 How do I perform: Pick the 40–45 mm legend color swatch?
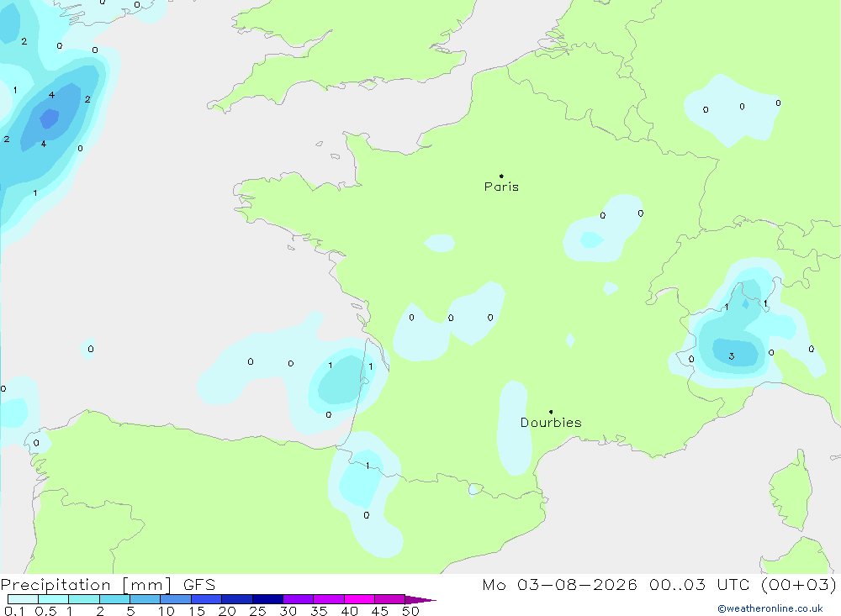point(359,599)
